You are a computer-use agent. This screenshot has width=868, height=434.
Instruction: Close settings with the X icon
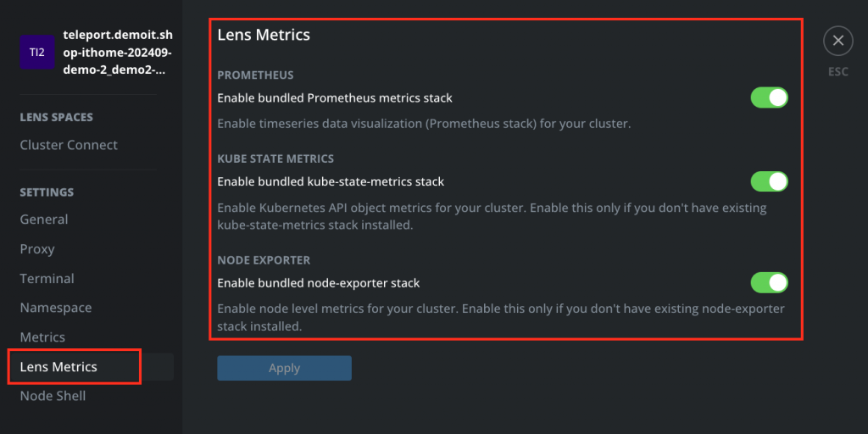coord(837,40)
